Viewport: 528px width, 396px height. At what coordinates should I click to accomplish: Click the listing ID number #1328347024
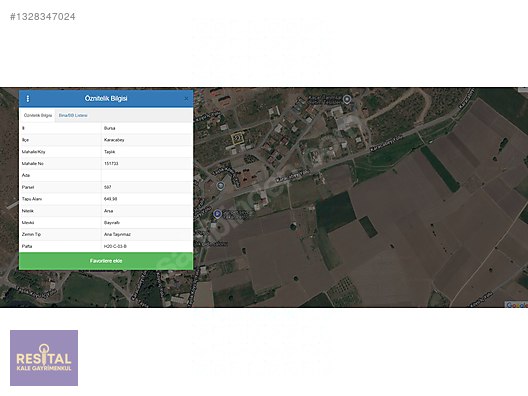[x=43, y=17]
